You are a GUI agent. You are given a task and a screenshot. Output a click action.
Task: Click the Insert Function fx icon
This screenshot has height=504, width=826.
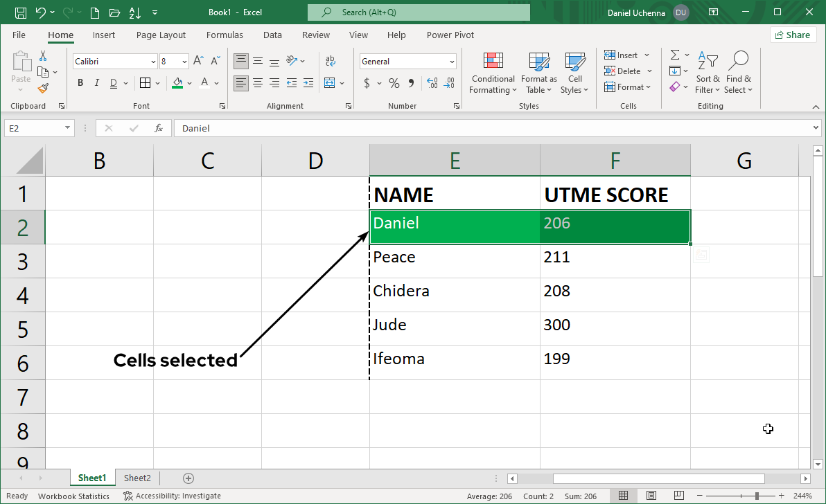tap(159, 128)
